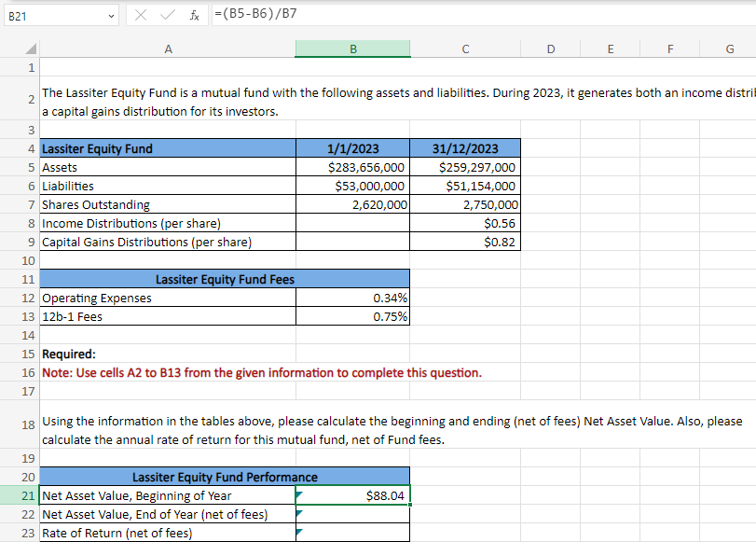Click the empty Rate of Return answer cell
This screenshot has width=756, height=542.
click(352, 533)
